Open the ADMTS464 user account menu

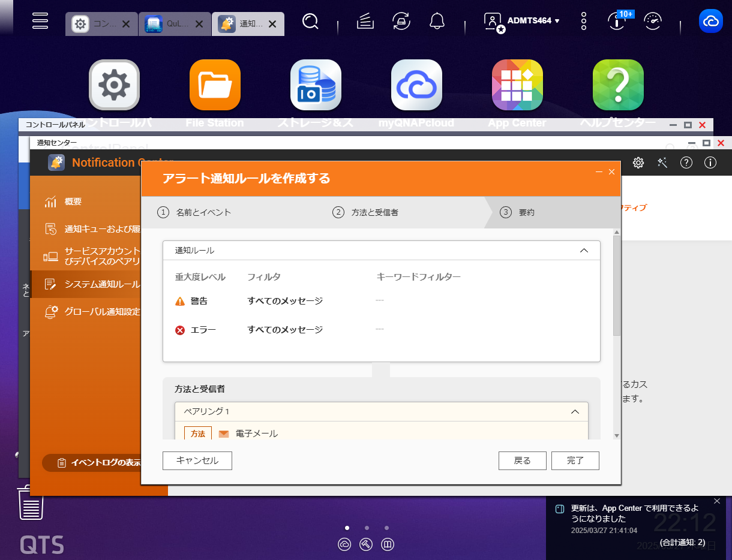pos(522,21)
